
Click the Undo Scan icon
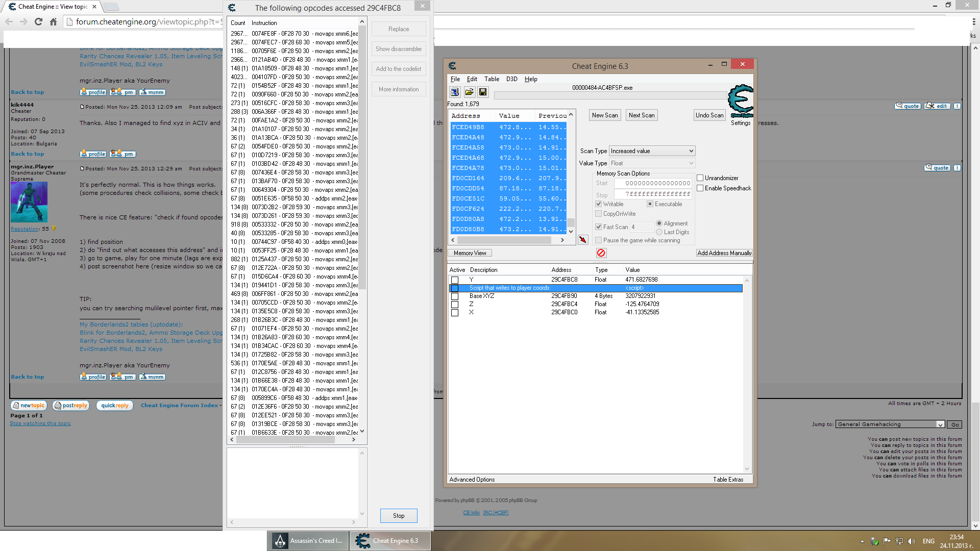[709, 114]
